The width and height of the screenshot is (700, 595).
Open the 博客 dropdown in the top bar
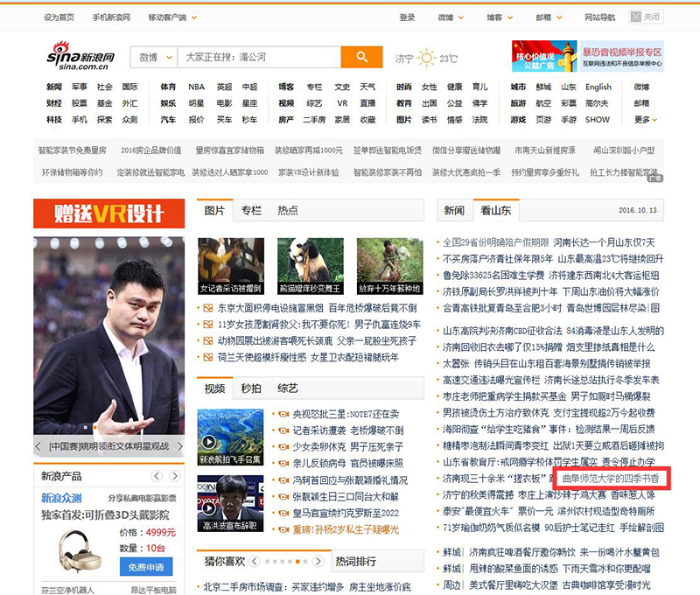499,17
